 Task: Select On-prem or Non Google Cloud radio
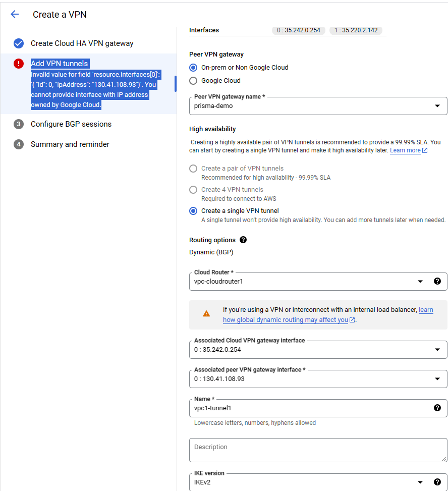tap(193, 67)
